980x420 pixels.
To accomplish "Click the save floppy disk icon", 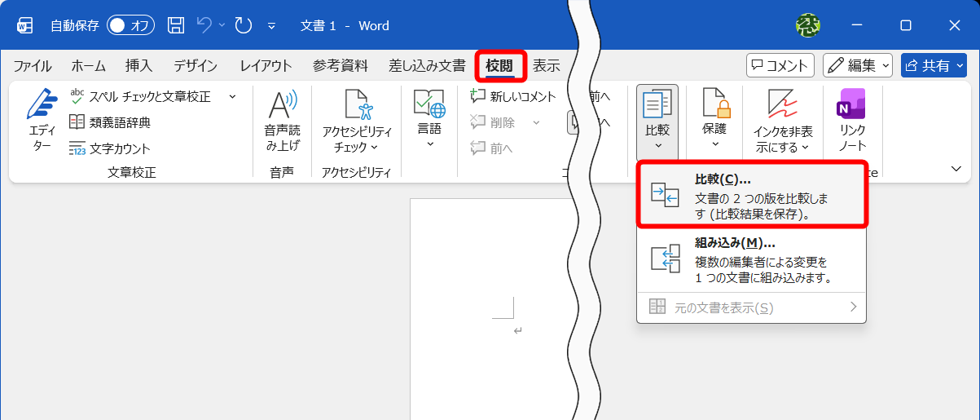I will point(176,25).
